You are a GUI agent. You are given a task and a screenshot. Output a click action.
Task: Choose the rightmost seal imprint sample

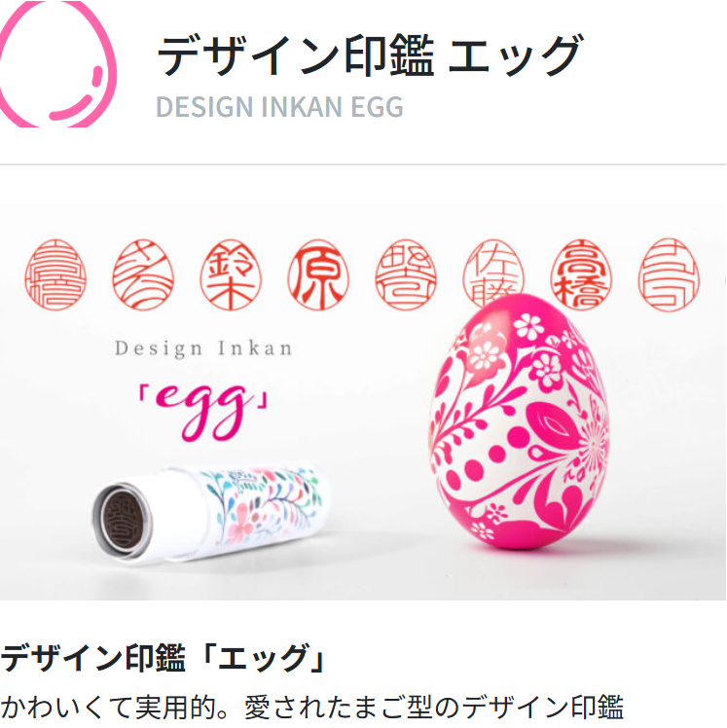[669, 274]
